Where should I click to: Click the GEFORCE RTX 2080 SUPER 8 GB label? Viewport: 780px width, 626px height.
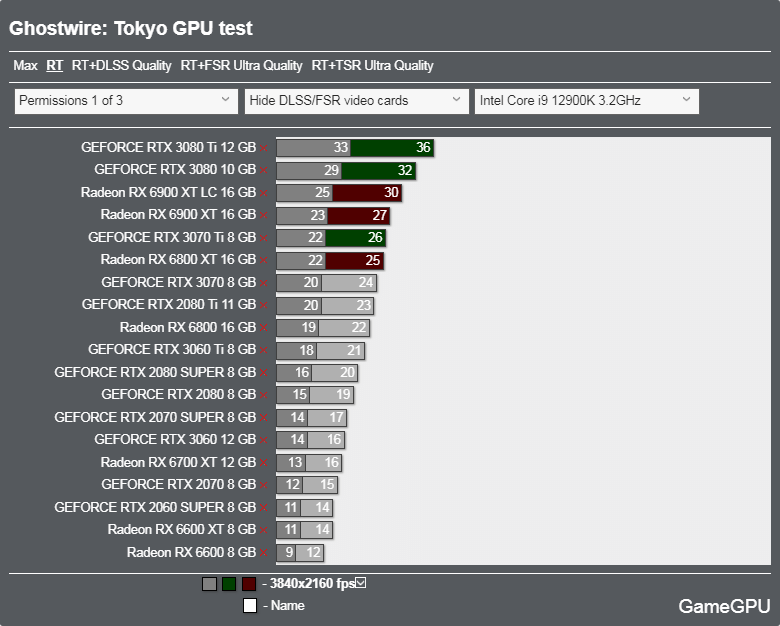pyautogui.click(x=155, y=373)
